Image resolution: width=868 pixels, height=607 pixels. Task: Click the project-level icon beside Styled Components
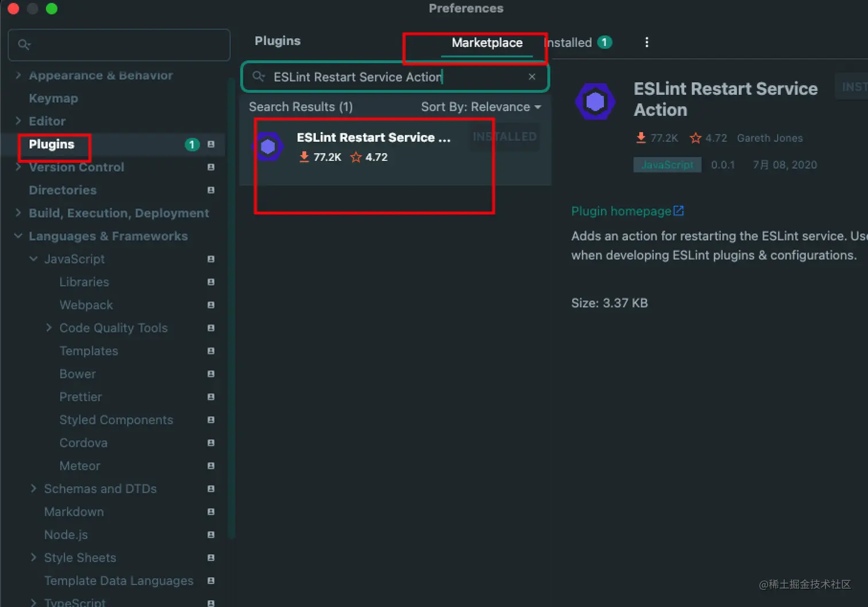pos(211,420)
